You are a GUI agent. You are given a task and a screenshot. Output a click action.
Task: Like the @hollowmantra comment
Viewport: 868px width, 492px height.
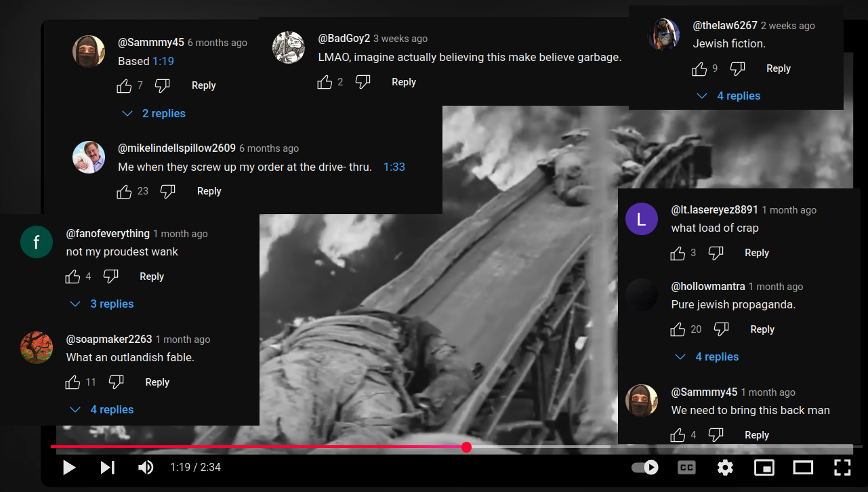tap(678, 330)
